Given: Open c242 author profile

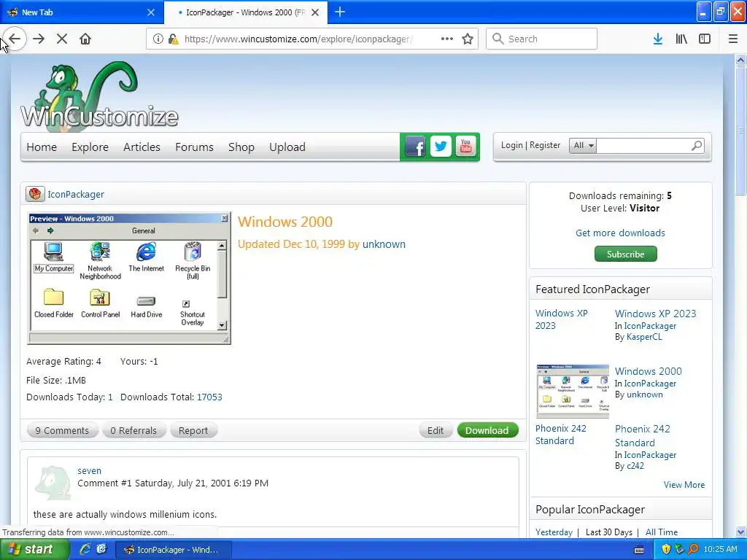Looking at the screenshot, I should tap(635, 466).
